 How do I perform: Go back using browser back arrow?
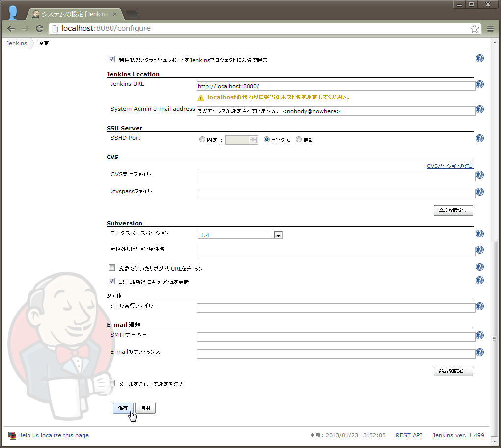(11, 29)
